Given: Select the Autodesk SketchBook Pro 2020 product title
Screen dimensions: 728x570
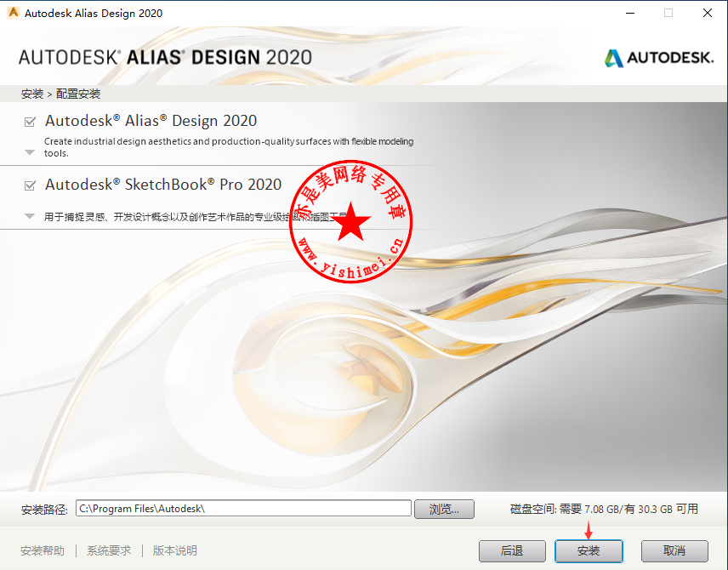Looking at the screenshot, I should (163, 185).
